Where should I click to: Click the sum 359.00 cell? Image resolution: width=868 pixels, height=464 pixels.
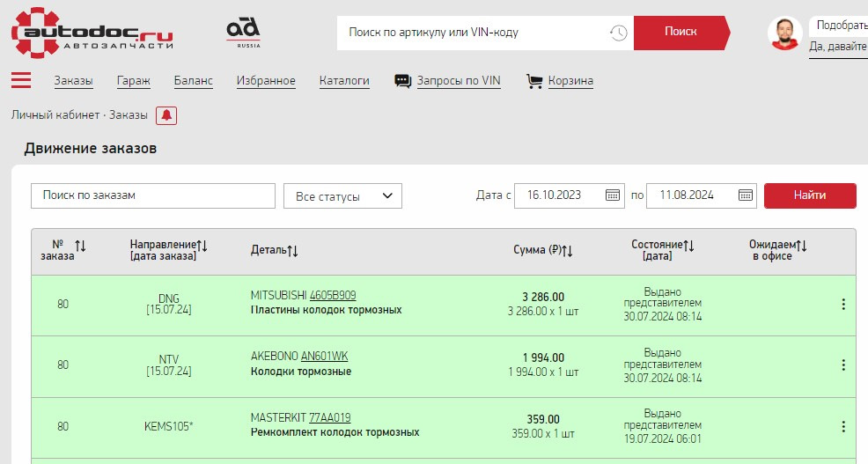point(543,426)
